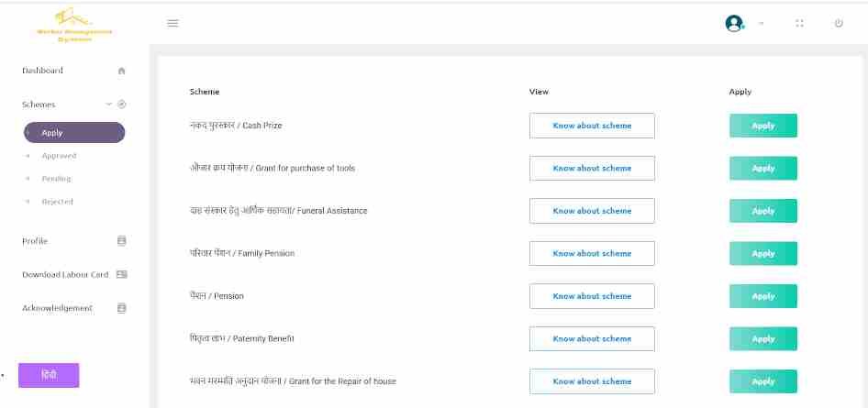Viewport: 868px width, 408px height.
Task: Click the power logout icon
Action: click(x=839, y=23)
